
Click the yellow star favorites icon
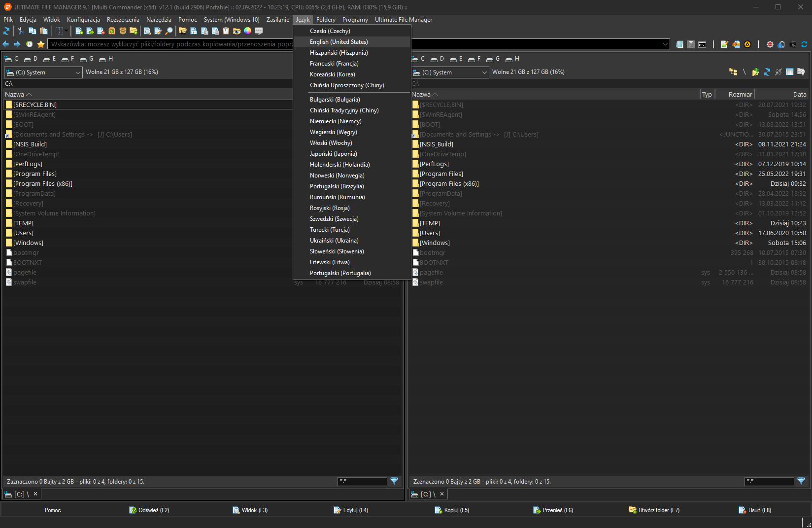[x=41, y=44]
